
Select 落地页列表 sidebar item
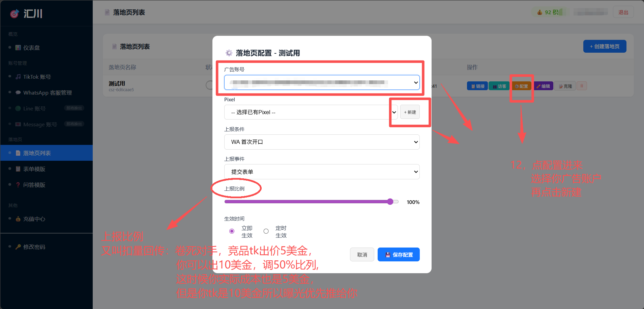coord(47,153)
